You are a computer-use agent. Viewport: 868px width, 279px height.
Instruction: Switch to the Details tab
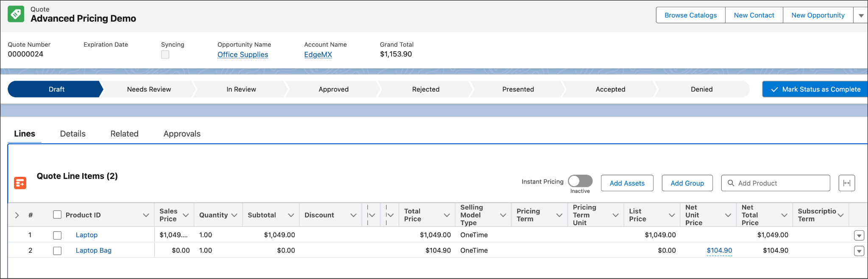[x=73, y=134]
